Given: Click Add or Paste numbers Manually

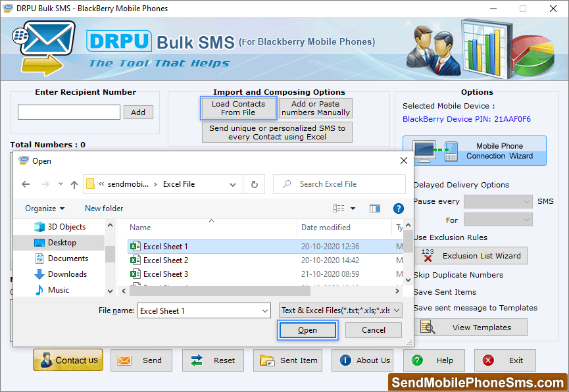Looking at the screenshot, I should [315, 108].
